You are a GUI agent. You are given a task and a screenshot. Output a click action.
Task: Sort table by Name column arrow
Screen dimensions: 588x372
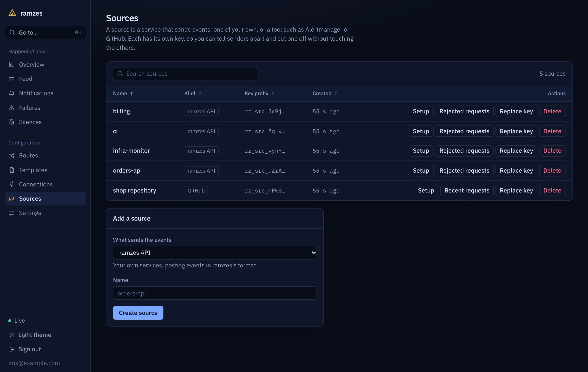pos(132,94)
